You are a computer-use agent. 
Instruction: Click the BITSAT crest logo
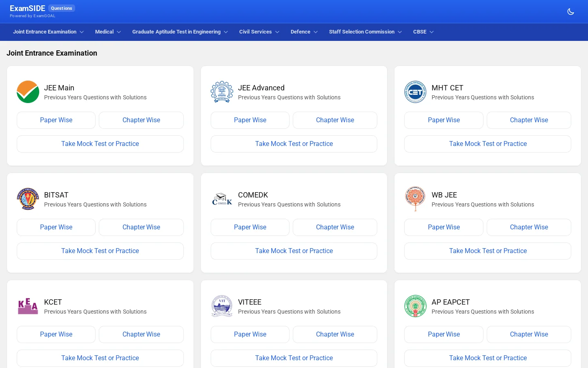pyautogui.click(x=28, y=199)
